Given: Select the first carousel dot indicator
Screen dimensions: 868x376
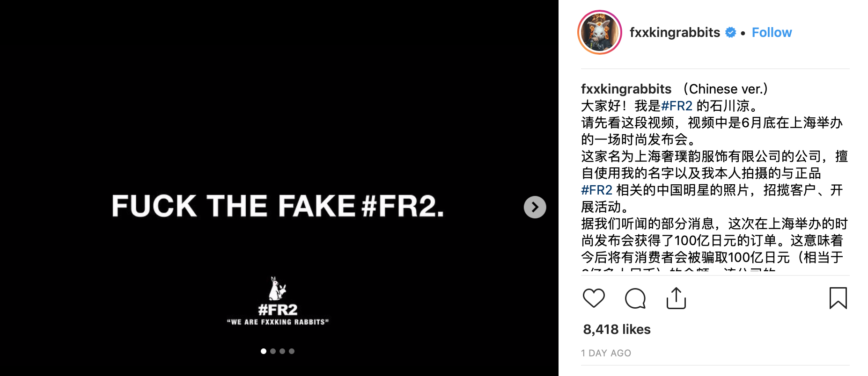Looking at the screenshot, I should (264, 351).
